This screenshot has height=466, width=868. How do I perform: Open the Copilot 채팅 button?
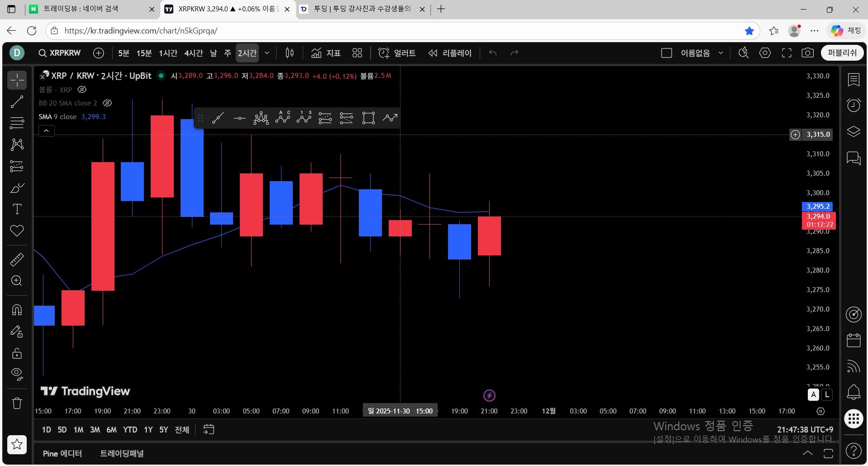[x=846, y=31]
